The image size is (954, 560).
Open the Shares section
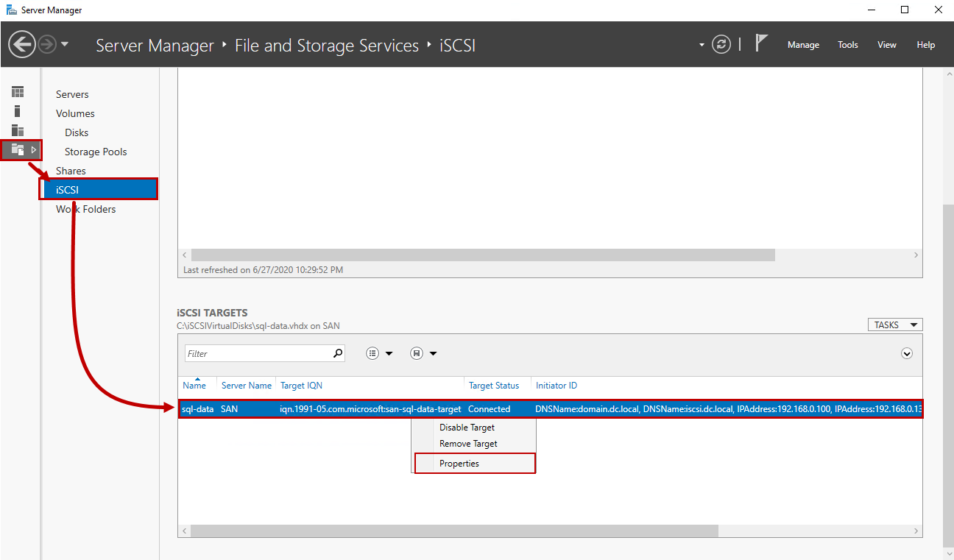click(x=71, y=171)
